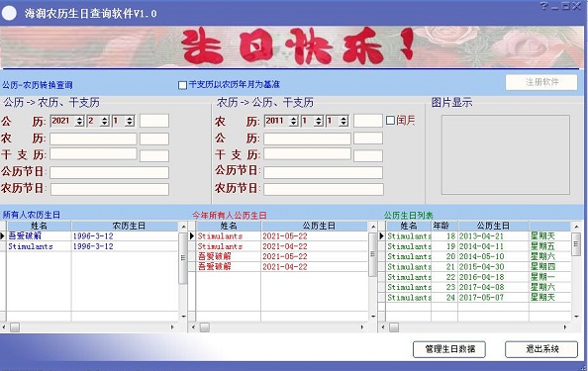Viewport: 588px width, 371px height.
Task: Select row with birthday 2014-05-10
Action: [478, 256]
